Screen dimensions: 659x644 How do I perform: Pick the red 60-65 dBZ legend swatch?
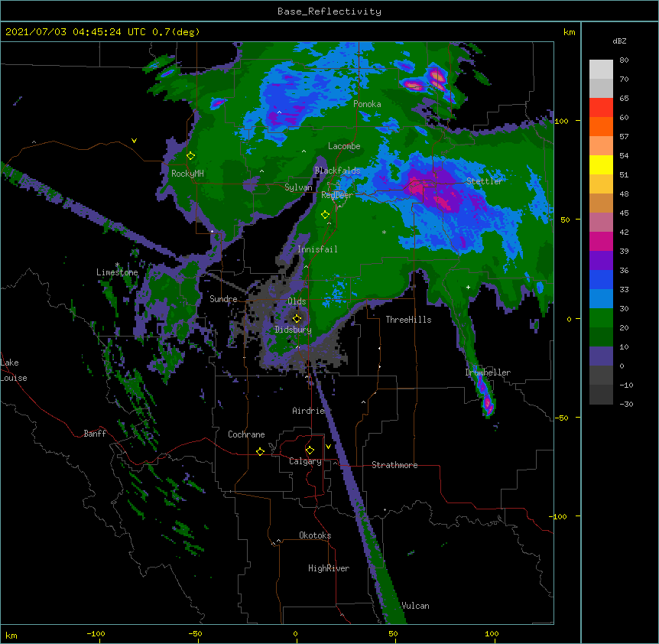(601, 108)
